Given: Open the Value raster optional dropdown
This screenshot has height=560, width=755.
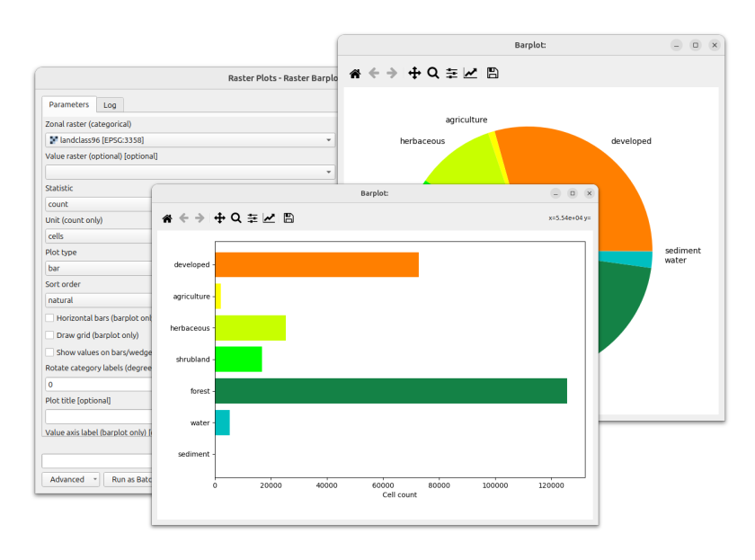Looking at the screenshot, I should click(x=191, y=172).
